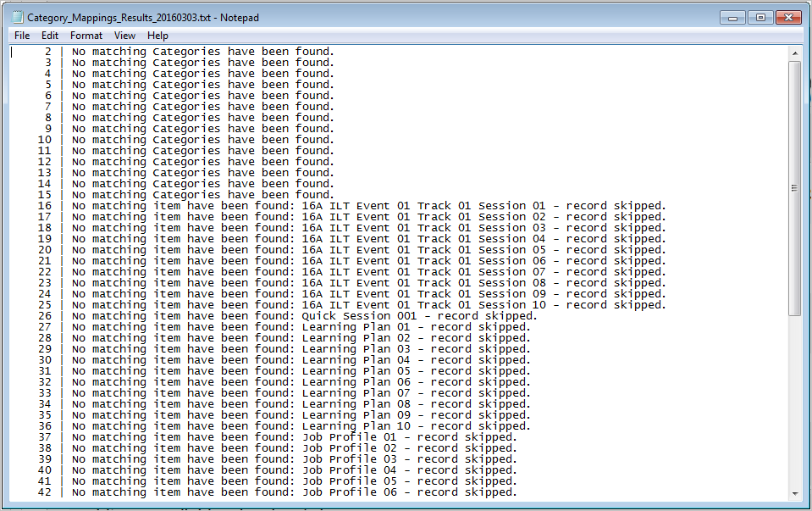Click the scroll up arrow

tap(795, 53)
